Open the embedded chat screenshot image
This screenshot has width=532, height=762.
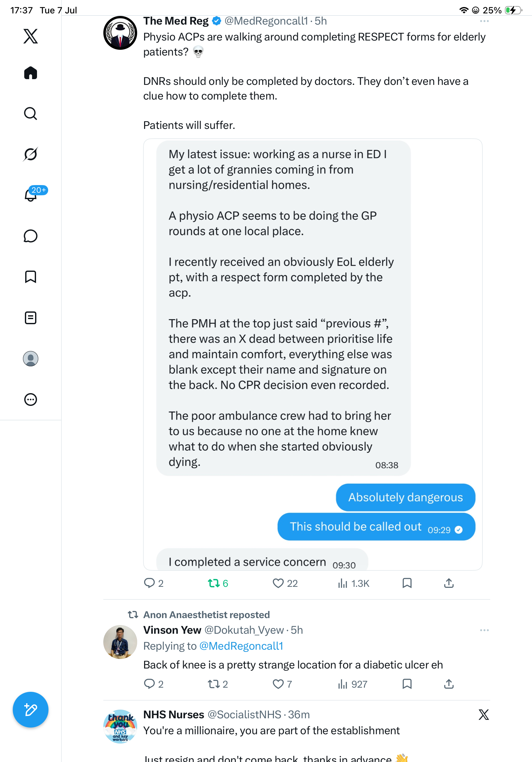[x=313, y=355]
